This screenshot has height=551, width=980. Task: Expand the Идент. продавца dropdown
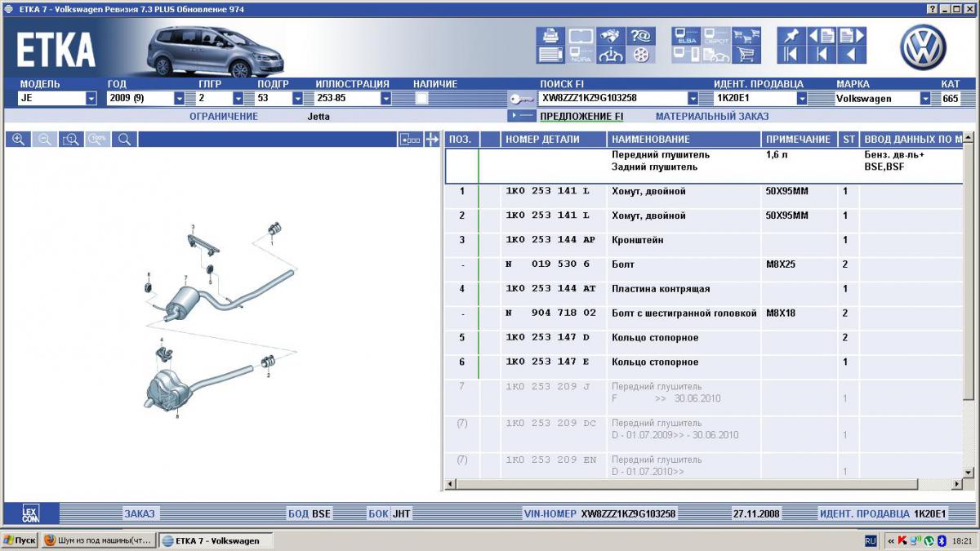(802, 99)
